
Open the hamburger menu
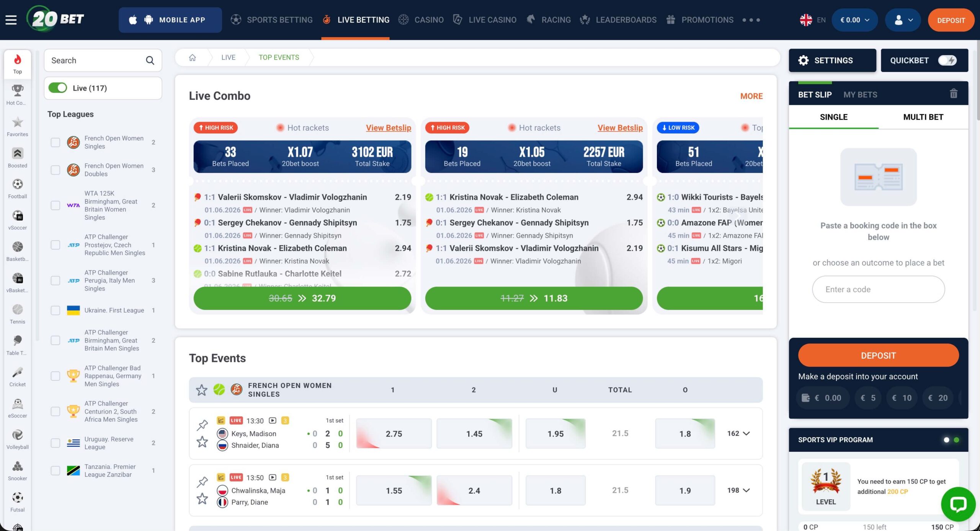tap(11, 20)
